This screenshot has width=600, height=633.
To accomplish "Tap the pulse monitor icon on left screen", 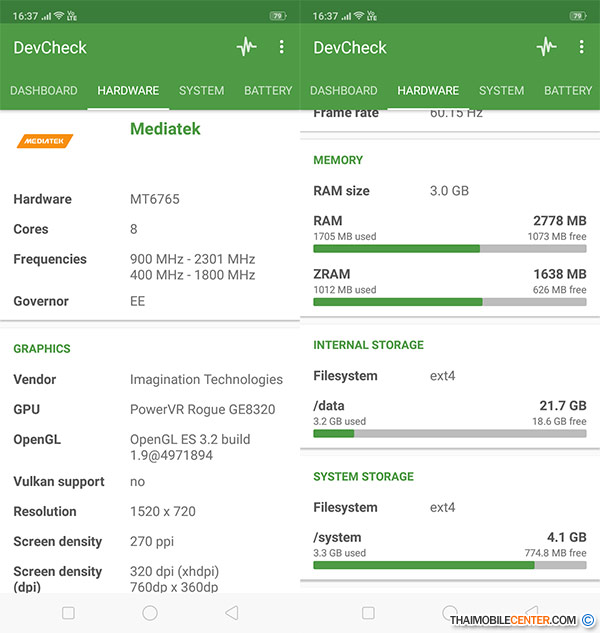I will click(246, 47).
